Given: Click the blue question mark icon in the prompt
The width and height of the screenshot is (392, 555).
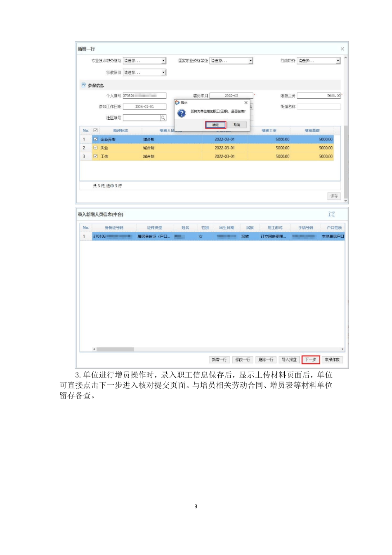Looking at the screenshot, I should point(182,113).
